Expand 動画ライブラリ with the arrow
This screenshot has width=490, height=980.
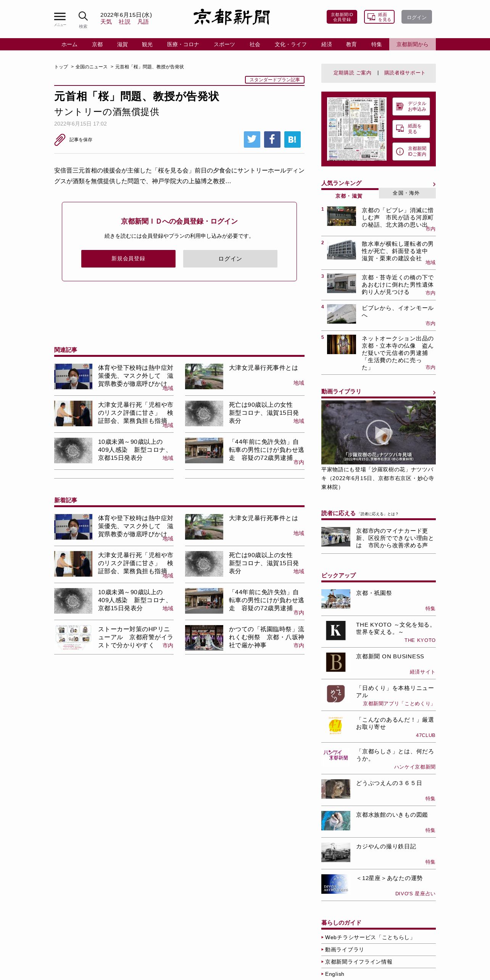pyautogui.click(x=434, y=393)
